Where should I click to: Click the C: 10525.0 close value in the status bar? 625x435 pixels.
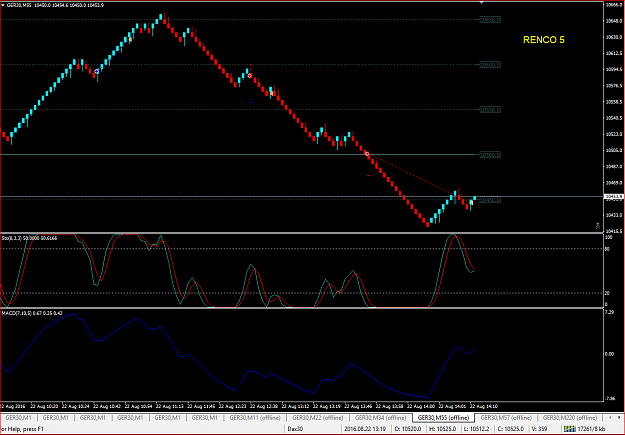tap(511, 429)
